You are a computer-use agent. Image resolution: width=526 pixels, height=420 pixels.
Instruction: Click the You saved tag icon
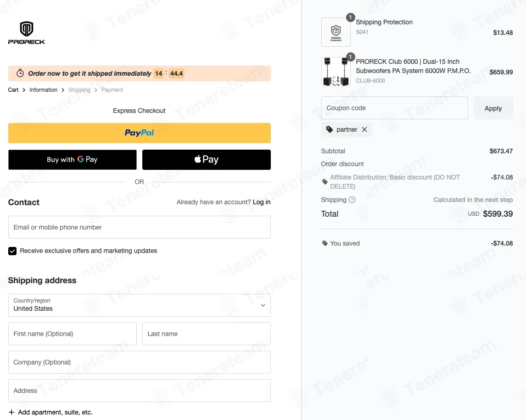pyautogui.click(x=325, y=243)
